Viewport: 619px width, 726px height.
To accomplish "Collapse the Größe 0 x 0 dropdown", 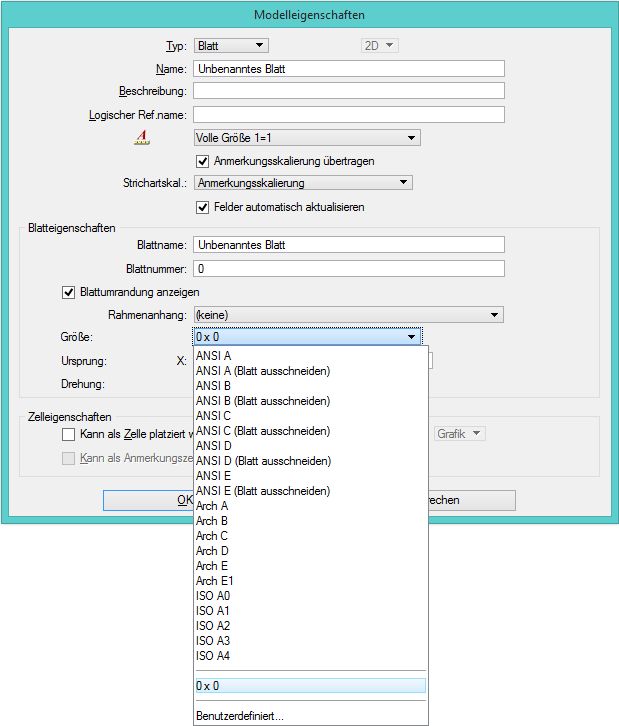I will (x=307, y=337).
